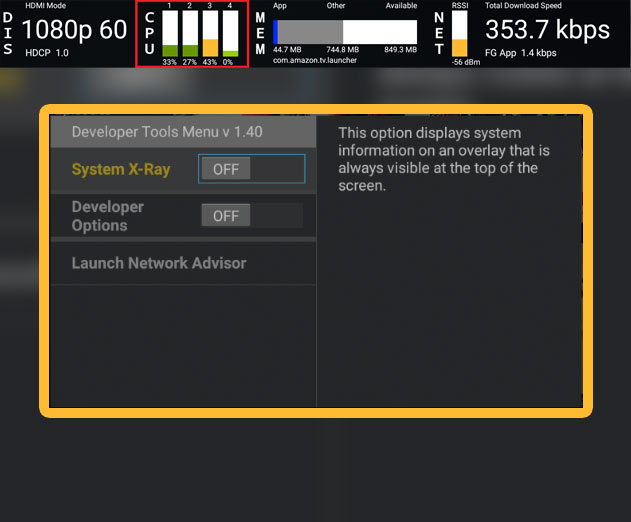Click the 1080p 60 HDMI mode value
This screenshot has width=631, height=522.
[x=74, y=30]
